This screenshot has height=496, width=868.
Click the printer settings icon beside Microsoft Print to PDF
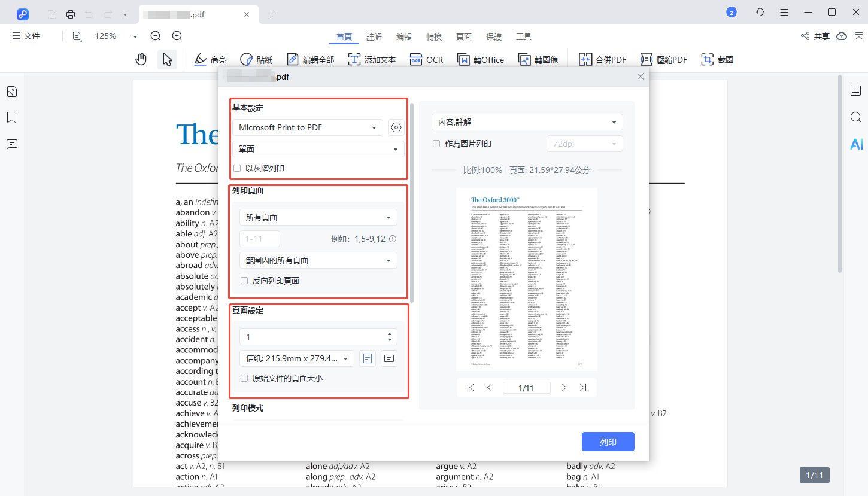[x=396, y=127]
